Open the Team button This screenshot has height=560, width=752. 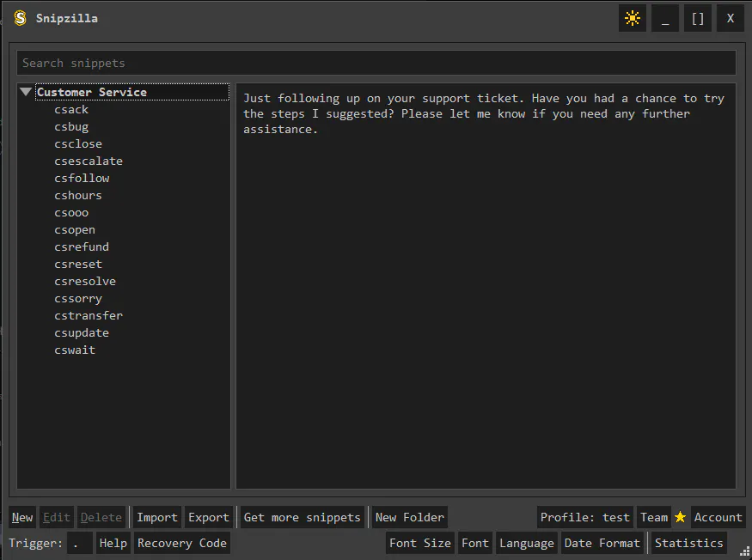tap(654, 517)
